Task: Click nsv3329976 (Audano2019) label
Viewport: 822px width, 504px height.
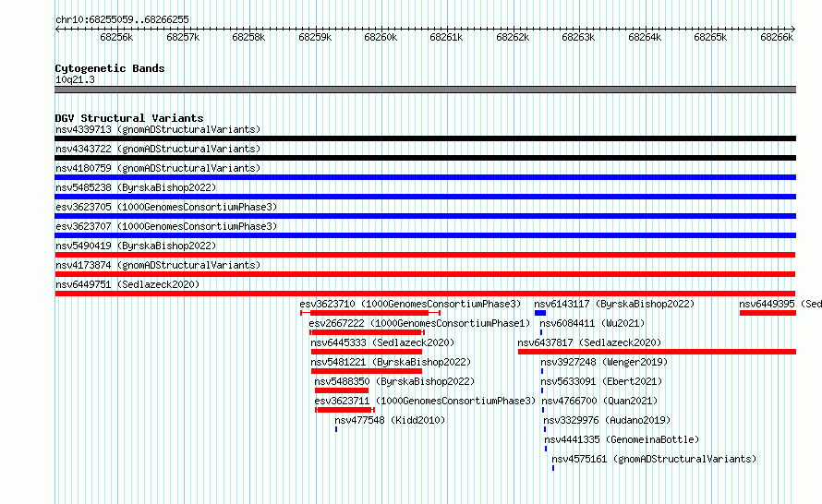Action: coord(607,420)
